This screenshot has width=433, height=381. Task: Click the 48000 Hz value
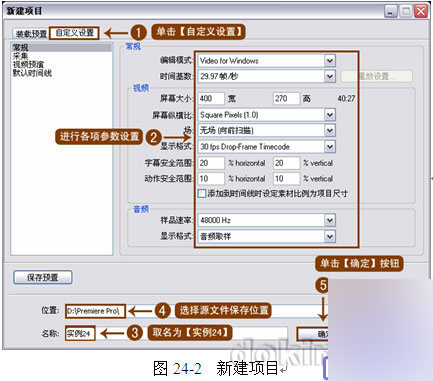215,220
